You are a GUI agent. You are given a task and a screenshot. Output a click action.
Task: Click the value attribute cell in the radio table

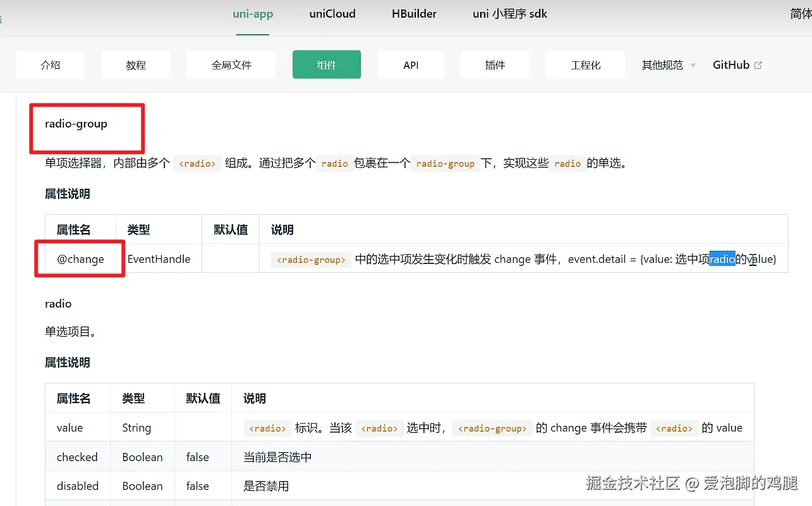click(x=78, y=428)
